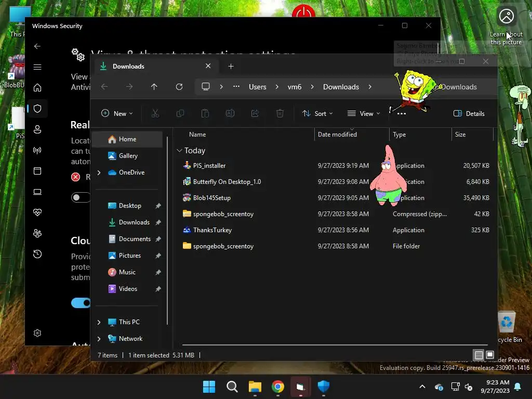Open the Sort dropdown in Explorer toolbar

317,113
